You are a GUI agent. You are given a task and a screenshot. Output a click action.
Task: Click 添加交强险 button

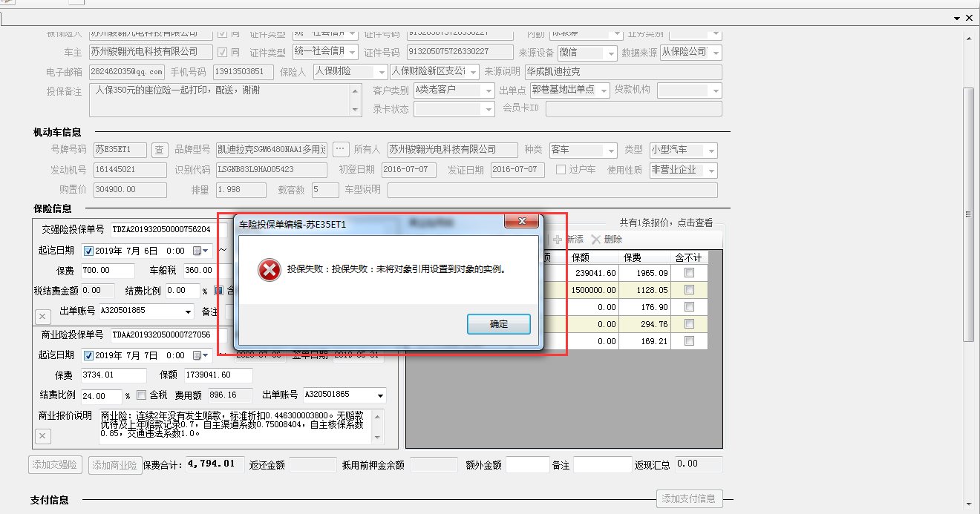[x=54, y=465]
